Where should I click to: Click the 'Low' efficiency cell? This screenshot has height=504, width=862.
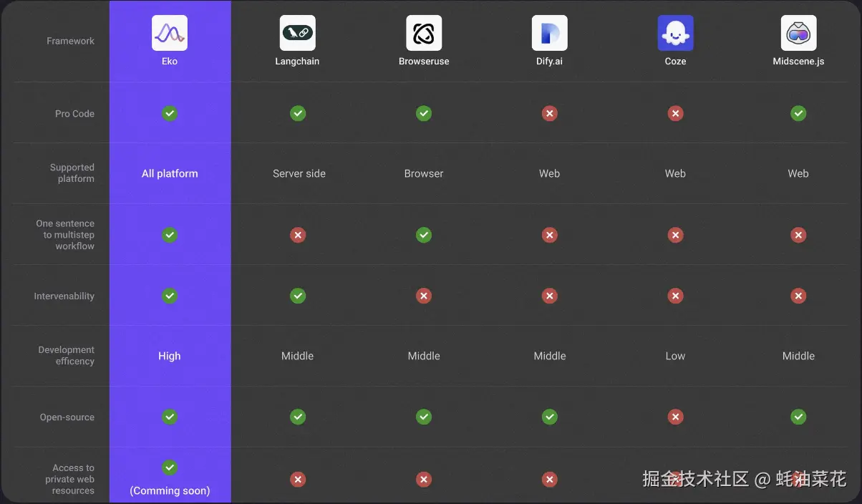(676, 356)
